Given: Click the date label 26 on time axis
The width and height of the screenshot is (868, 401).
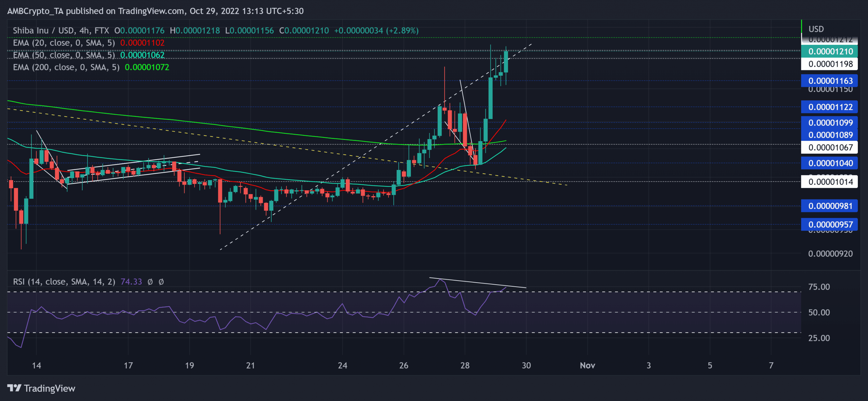Looking at the screenshot, I should click(404, 365).
